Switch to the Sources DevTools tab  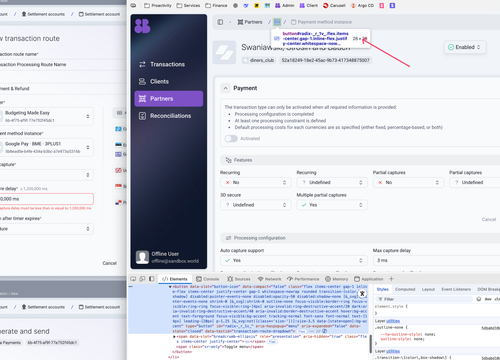tap(239, 279)
